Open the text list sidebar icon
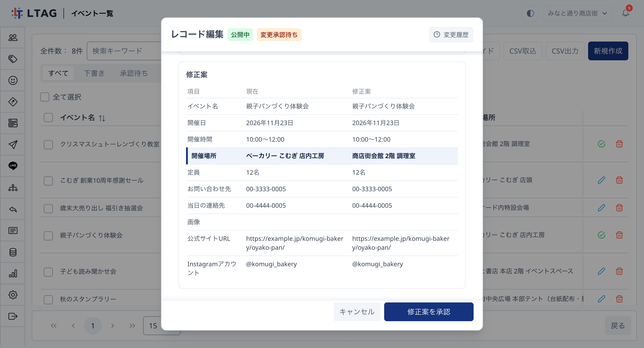The image size is (644, 348). click(x=13, y=231)
